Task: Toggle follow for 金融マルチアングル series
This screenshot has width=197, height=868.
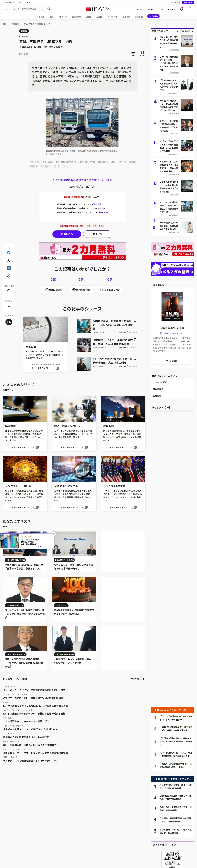Action: pyautogui.click(x=85, y=507)
